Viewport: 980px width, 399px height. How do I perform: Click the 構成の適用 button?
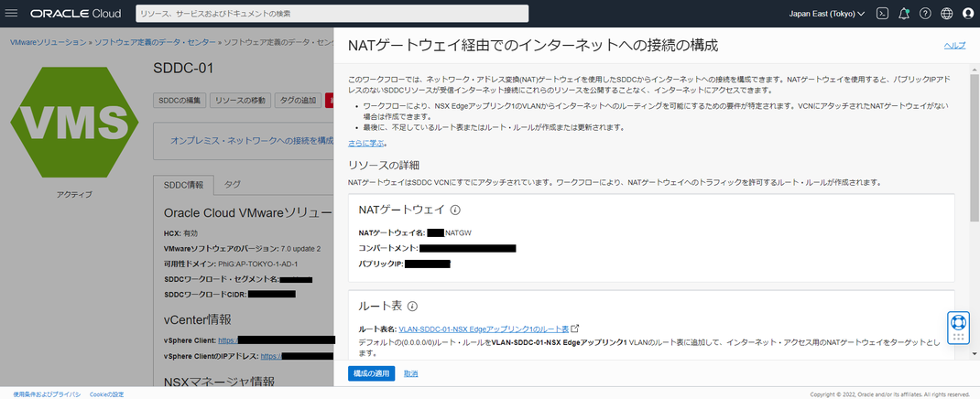point(371,373)
